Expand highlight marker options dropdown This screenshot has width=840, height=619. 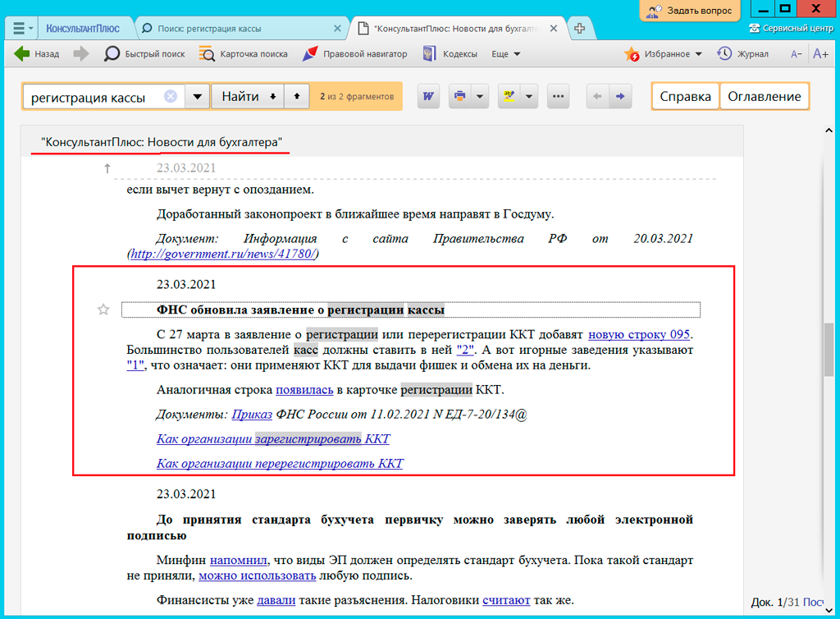pos(529,97)
